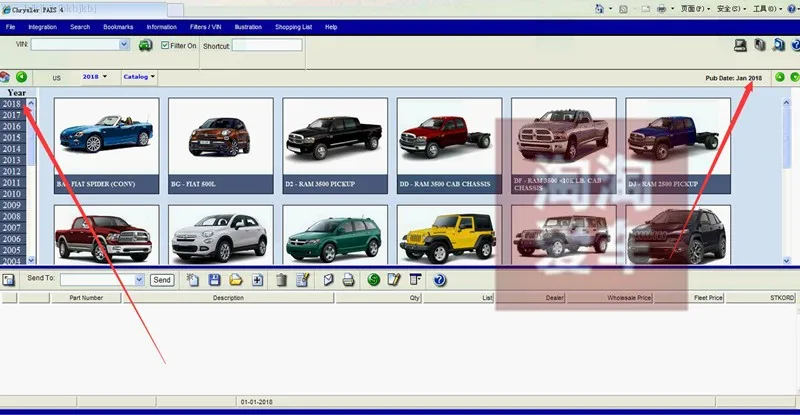The width and height of the screenshot is (800, 415).
Task: Open the Send To dropdown
Action: 139,280
